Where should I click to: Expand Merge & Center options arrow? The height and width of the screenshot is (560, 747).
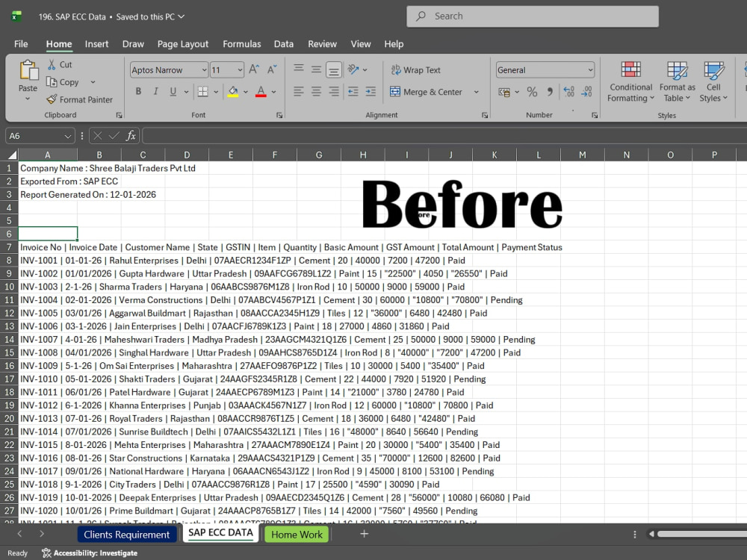pyautogui.click(x=476, y=91)
